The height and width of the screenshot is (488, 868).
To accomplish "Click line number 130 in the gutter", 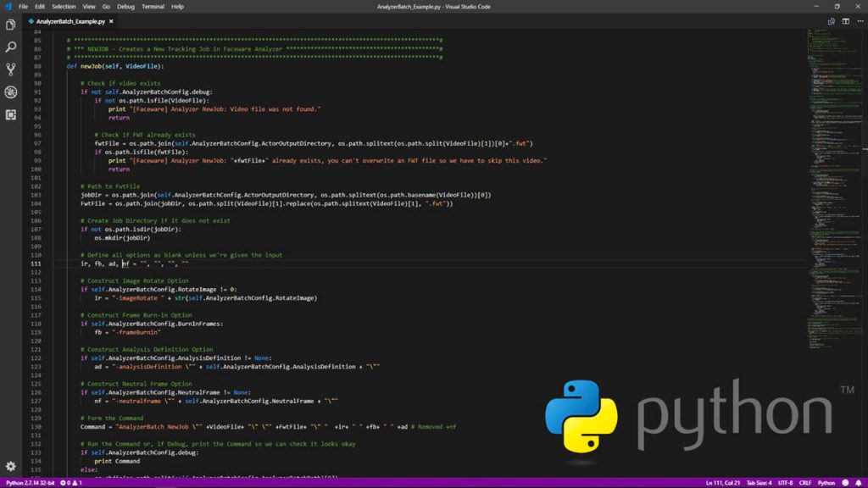I will click(36, 427).
